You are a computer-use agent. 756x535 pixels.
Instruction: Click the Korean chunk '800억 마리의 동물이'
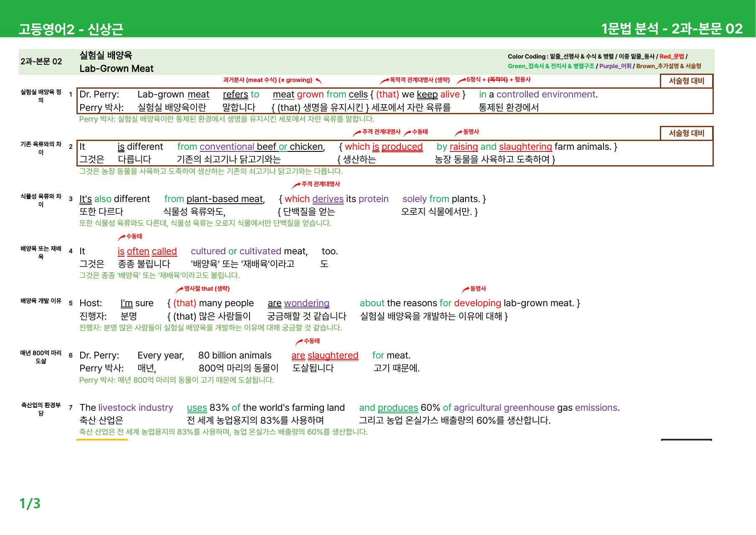pos(239,369)
